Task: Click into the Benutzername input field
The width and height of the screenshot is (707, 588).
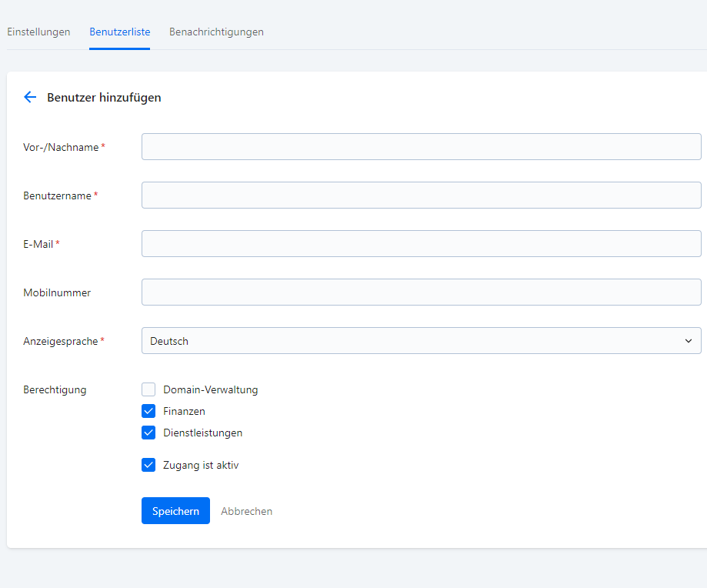Action: [421, 195]
